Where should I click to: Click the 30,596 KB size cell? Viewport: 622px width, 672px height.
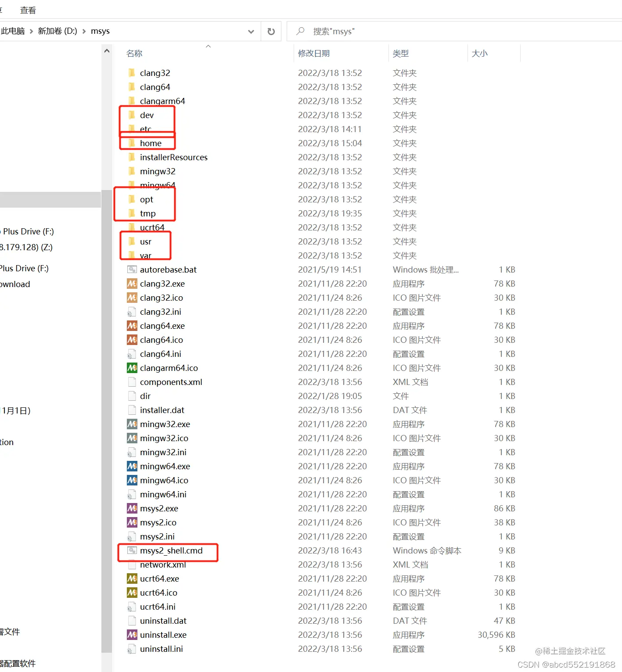[x=496, y=635]
